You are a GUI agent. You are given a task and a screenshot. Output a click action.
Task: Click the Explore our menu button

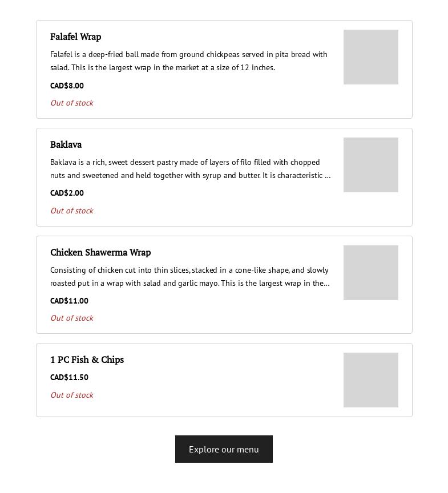224,449
